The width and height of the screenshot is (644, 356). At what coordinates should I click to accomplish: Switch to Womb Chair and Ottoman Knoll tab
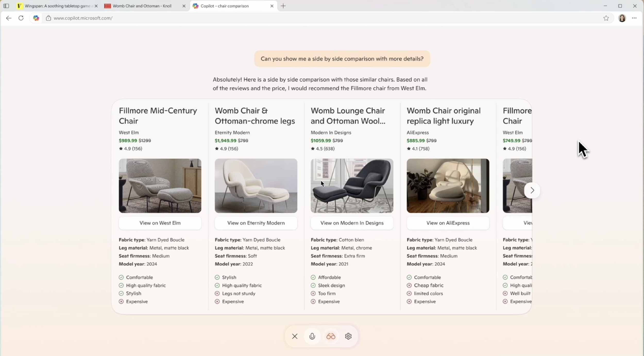coord(142,6)
